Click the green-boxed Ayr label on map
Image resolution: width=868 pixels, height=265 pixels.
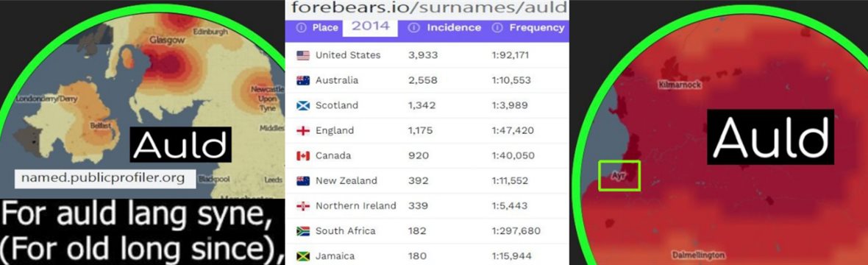(619, 176)
